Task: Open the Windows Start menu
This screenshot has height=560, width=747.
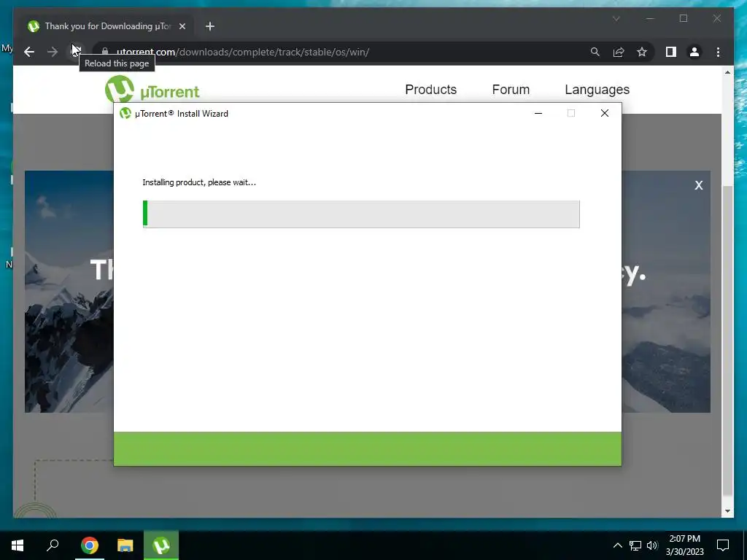Action: (18, 545)
